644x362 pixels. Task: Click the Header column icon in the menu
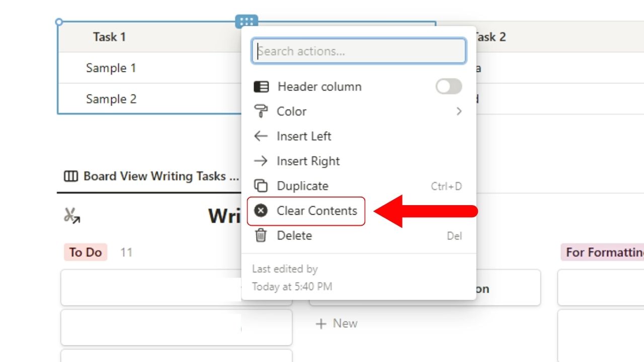pos(261,86)
